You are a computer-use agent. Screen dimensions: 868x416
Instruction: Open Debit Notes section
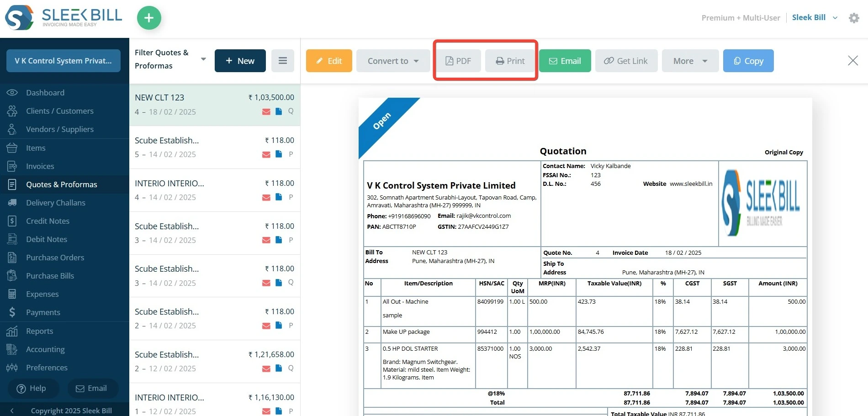point(47,239)
